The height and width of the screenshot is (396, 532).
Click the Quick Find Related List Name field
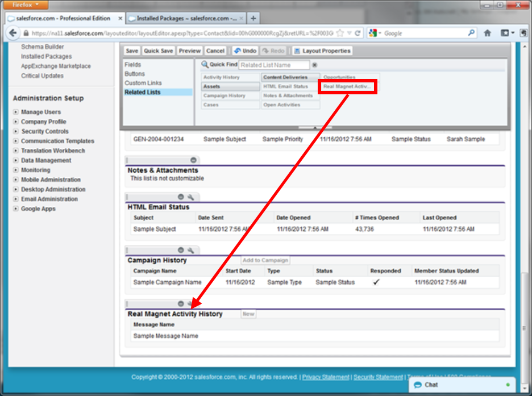click(x=274, y=65)
